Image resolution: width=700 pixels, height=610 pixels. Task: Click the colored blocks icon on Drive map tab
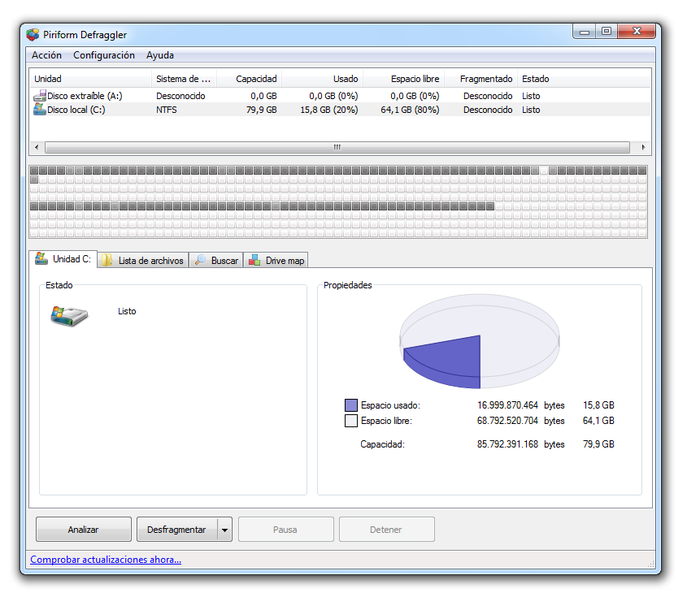tap(254, 260)
